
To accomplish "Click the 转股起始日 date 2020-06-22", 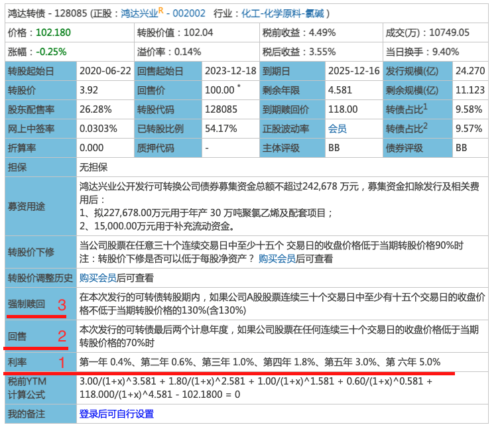I will pyautogui.click(x=105, y=71).
